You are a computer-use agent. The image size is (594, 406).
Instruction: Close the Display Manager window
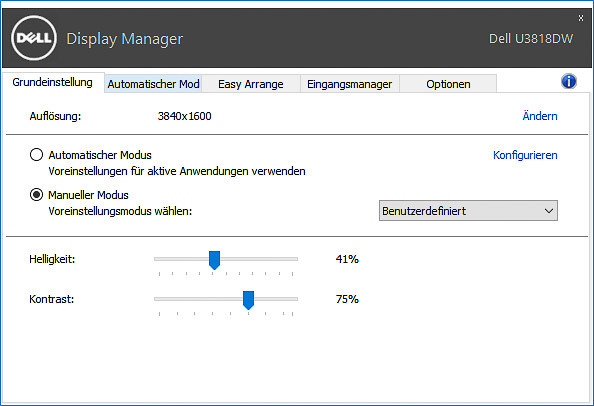(x=581, y=18)
